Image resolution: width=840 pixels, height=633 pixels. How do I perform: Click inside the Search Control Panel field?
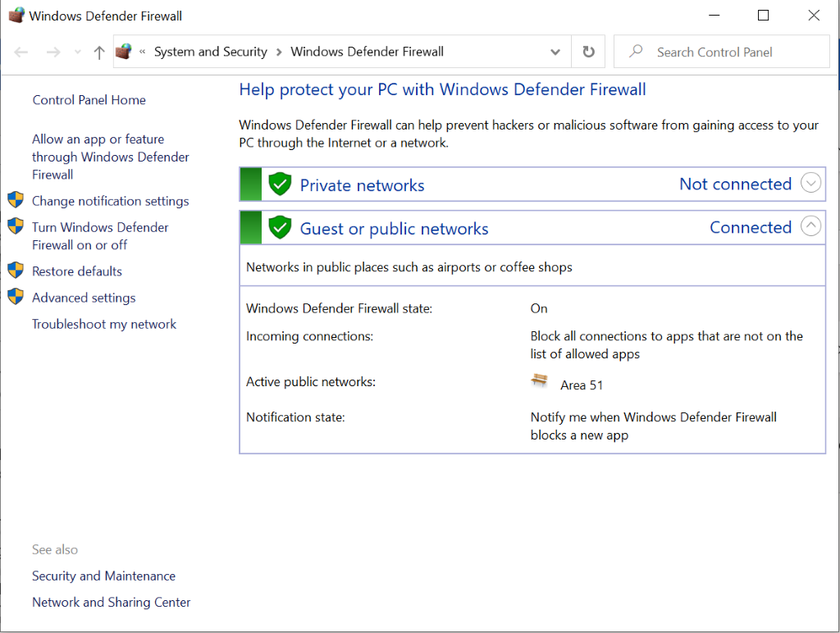pyautogui.click(x=722, y=51)
